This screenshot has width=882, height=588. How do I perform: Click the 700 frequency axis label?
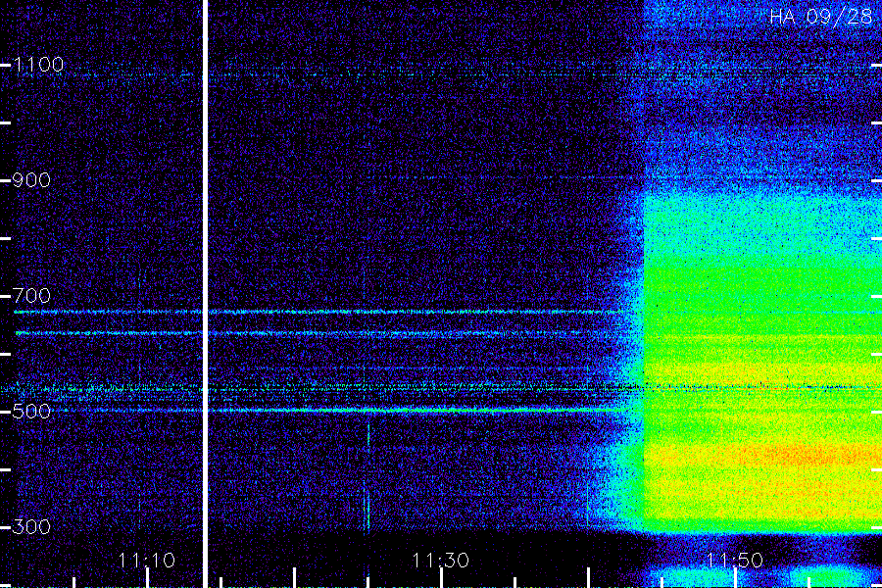31,295
